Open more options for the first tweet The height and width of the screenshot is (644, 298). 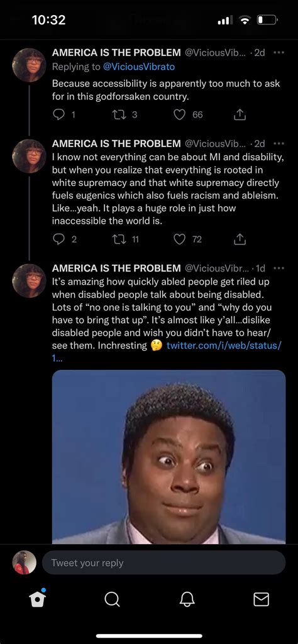click(x=279, y=53)
